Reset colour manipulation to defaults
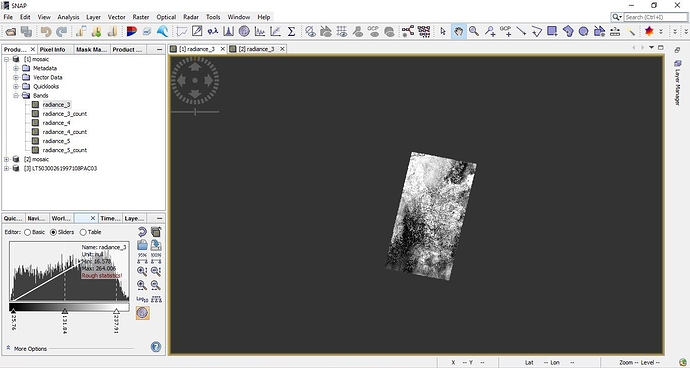 pos(142,232)
